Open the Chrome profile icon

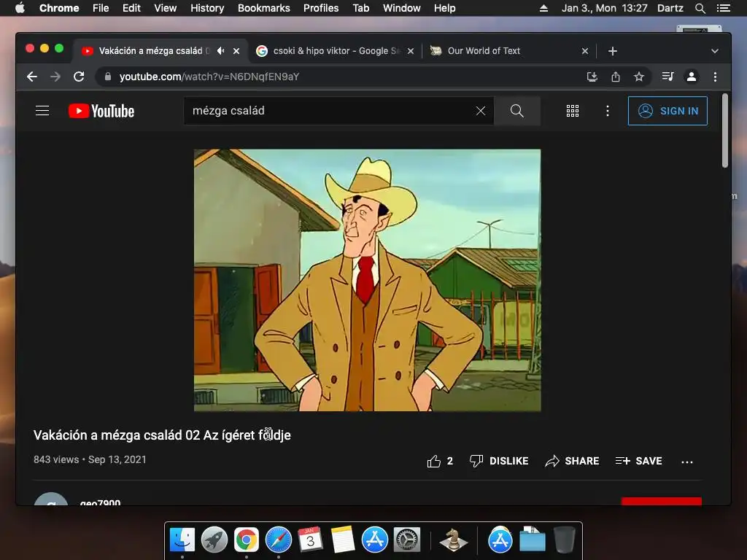[x=692, y=77]
